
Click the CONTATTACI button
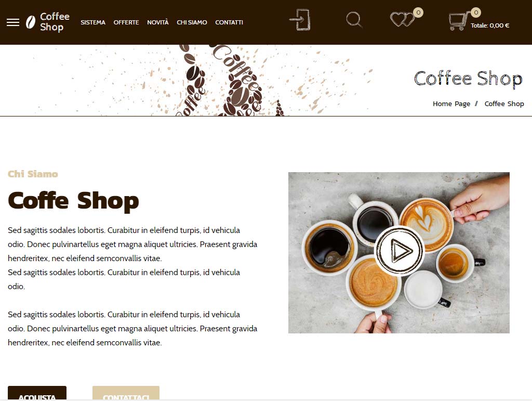[x=126, y=393]
